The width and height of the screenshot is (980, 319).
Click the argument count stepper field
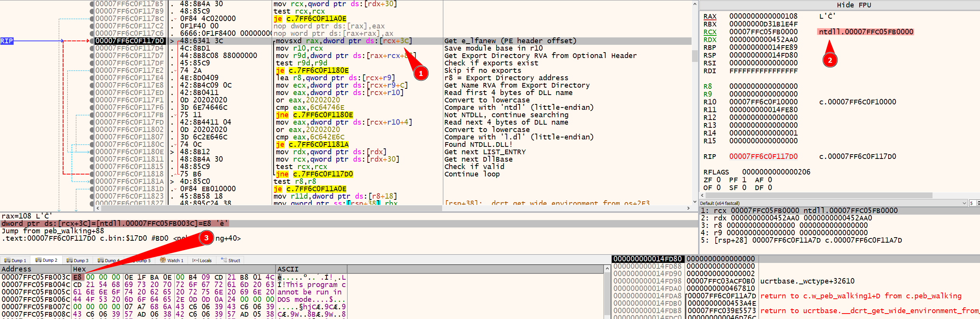click(x=972, y=203)
